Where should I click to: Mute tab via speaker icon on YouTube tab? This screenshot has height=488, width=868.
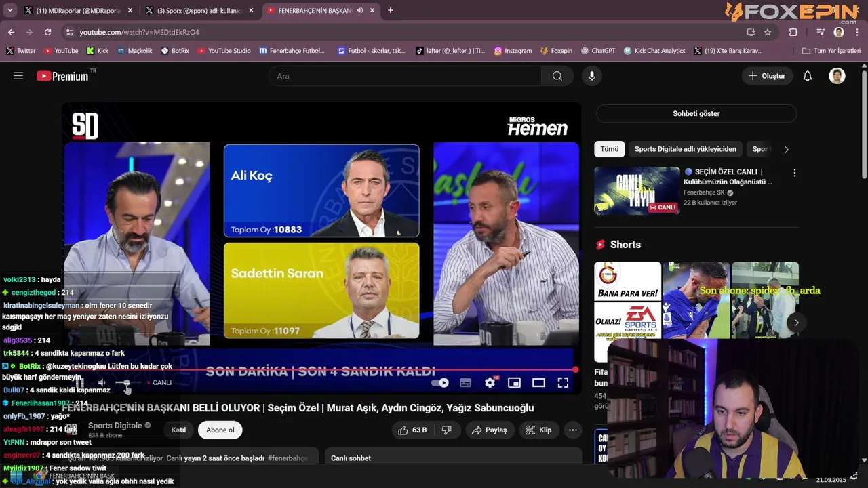pyautogui.click(x=359, y=10)
